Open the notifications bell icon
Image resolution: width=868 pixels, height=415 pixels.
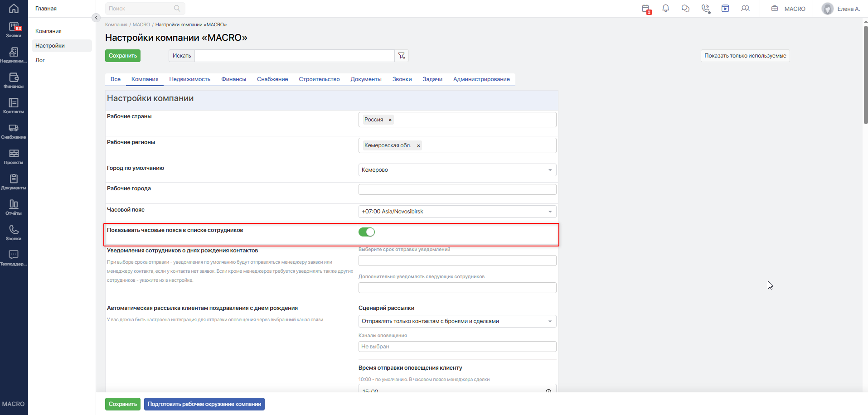pyautogui.click(x=665, y=9)
